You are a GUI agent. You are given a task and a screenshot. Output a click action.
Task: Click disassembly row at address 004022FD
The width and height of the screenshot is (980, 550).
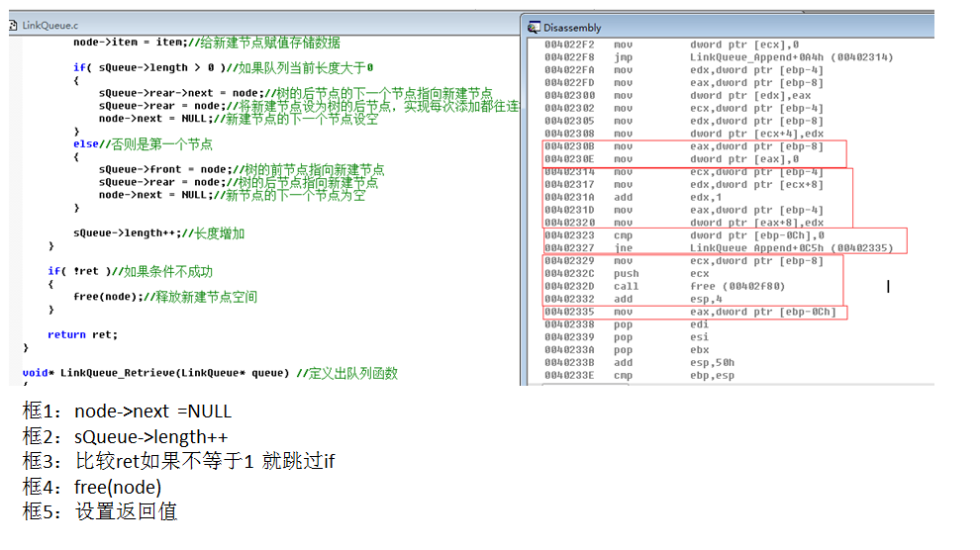pos(684,82)
